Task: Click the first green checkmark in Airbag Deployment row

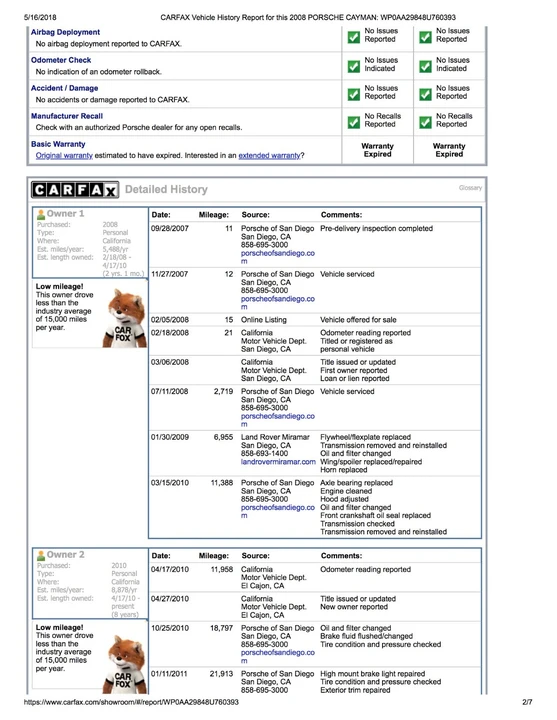Action: point(354,37)
